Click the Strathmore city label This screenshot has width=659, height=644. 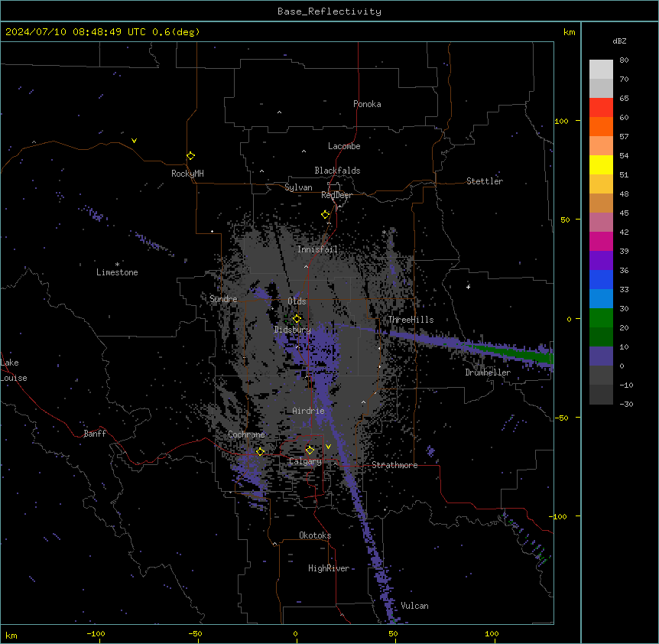coord(394,465)
